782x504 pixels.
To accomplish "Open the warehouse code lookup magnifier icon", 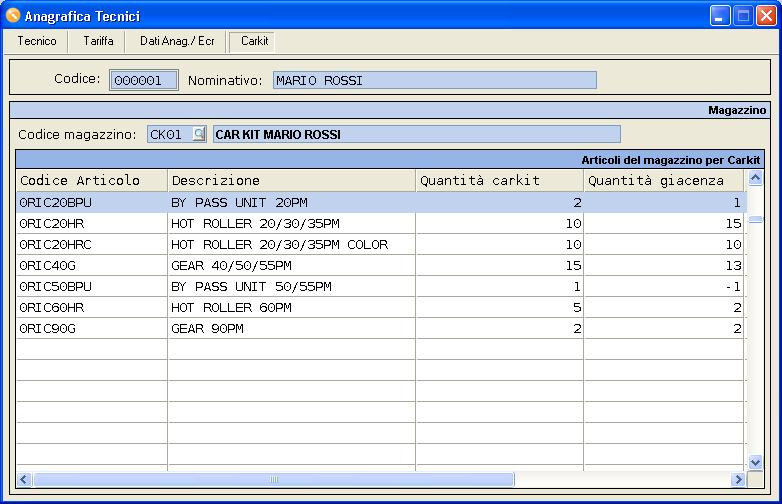I will coord(199,134).
